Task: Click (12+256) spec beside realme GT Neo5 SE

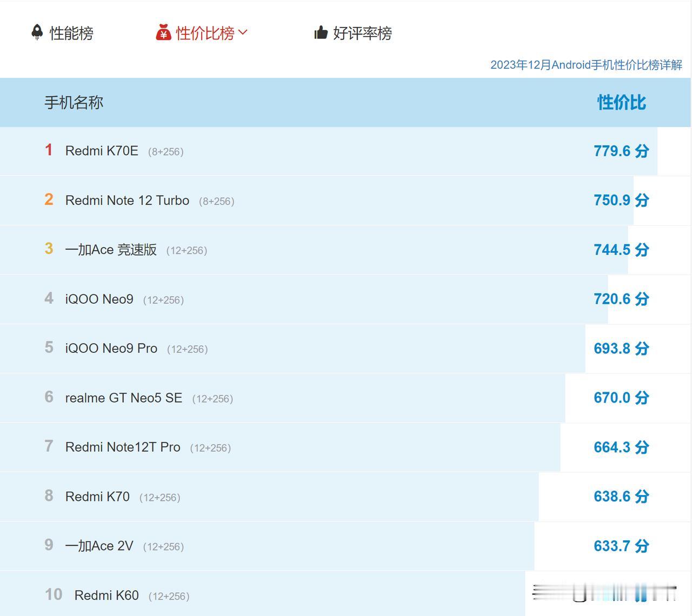Action: (212, 399)
